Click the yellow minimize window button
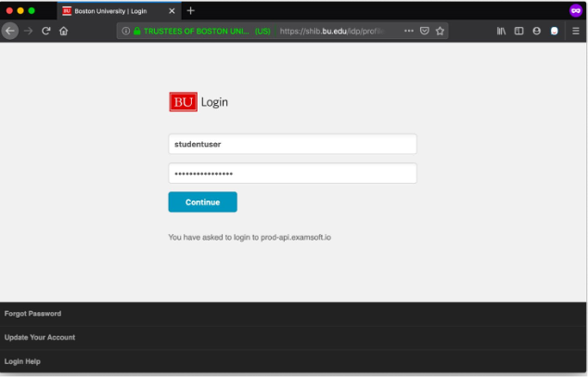Image resolution: width=588 pixels, height=377 pixels. [x=20, y=10]
